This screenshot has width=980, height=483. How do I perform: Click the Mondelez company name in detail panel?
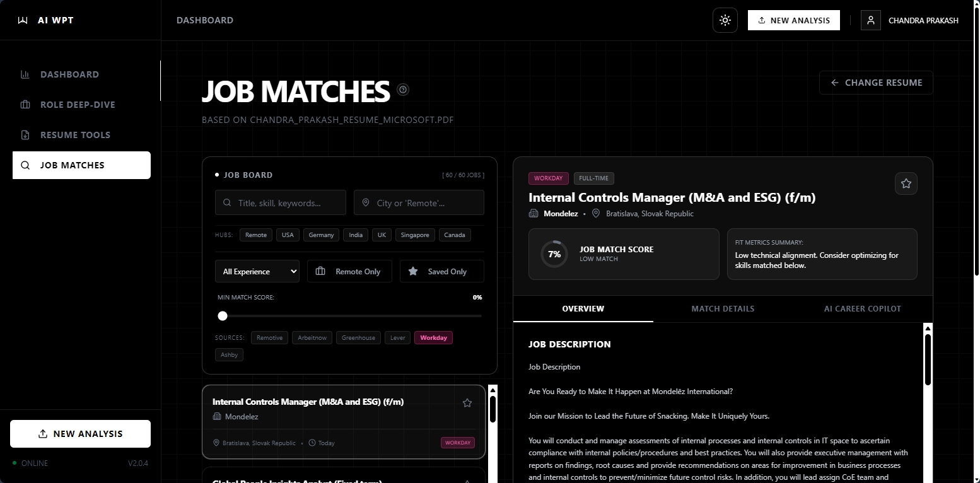pos(561,214)
